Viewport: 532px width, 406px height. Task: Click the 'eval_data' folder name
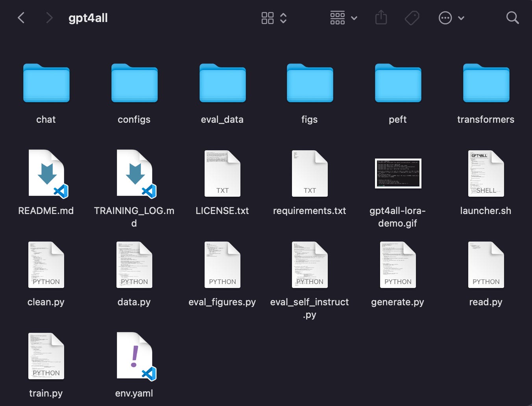tap(222, 120)
